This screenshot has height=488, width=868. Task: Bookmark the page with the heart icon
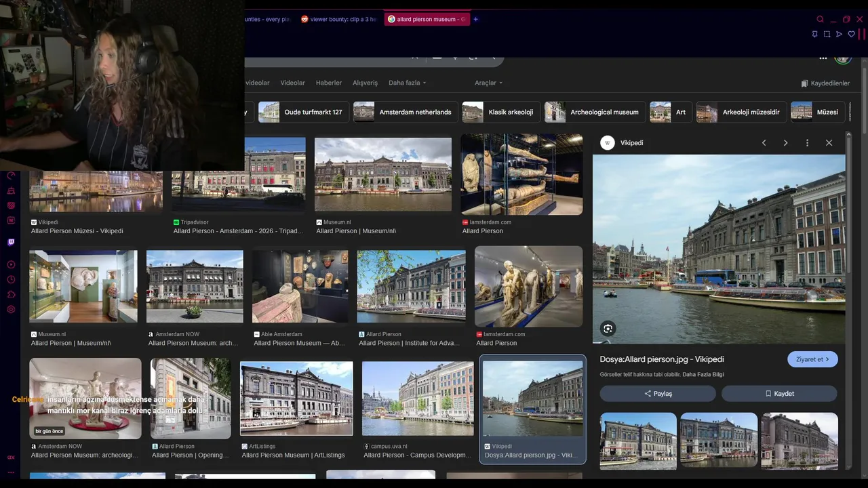pyautogui.click(x=852, y=34)
